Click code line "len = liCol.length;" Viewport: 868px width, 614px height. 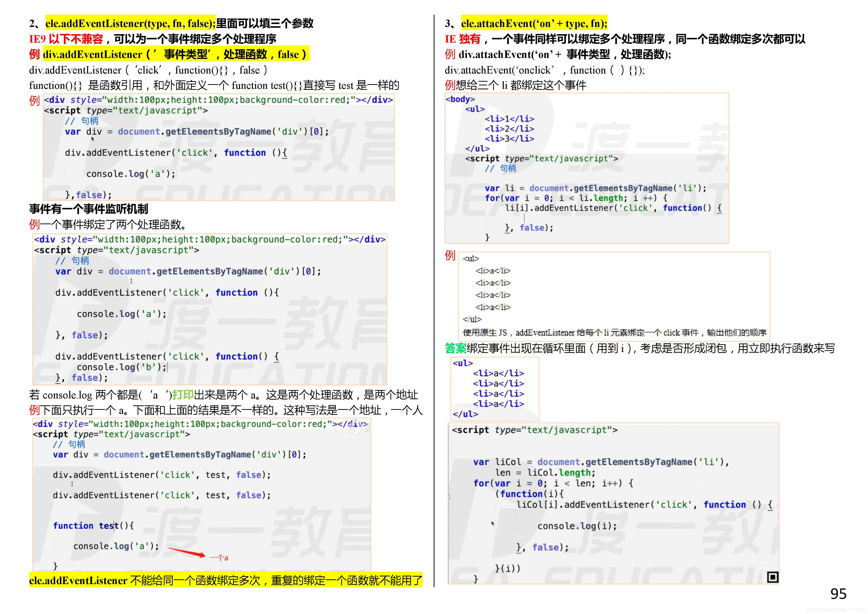click(x=545, y=473)
